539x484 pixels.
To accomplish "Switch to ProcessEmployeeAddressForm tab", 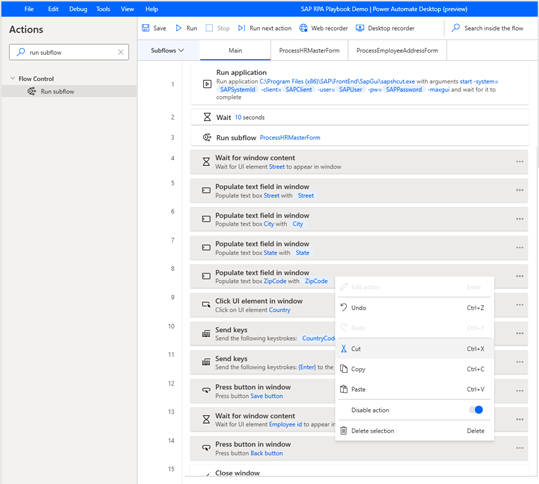I will click(x=397, y=51).
